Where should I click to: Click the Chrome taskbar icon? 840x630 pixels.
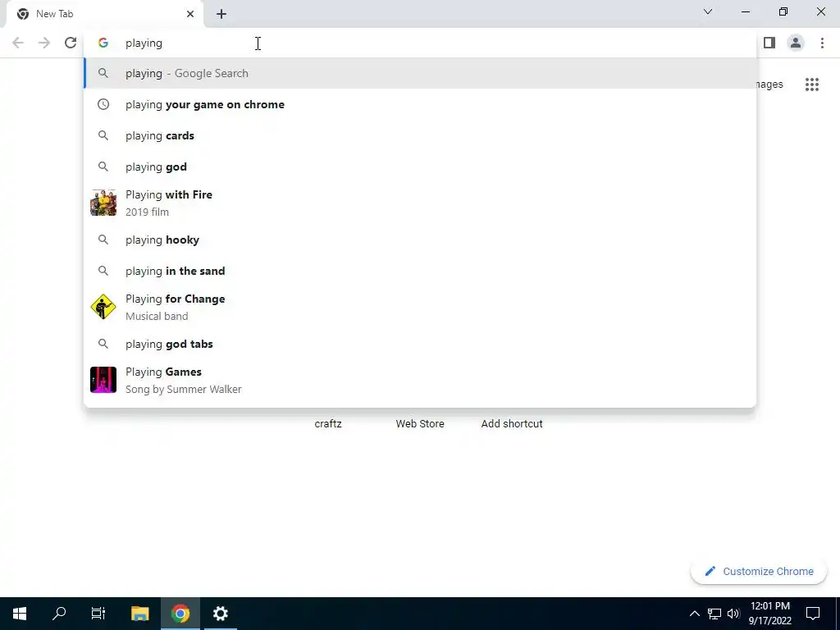coord(180,614)
